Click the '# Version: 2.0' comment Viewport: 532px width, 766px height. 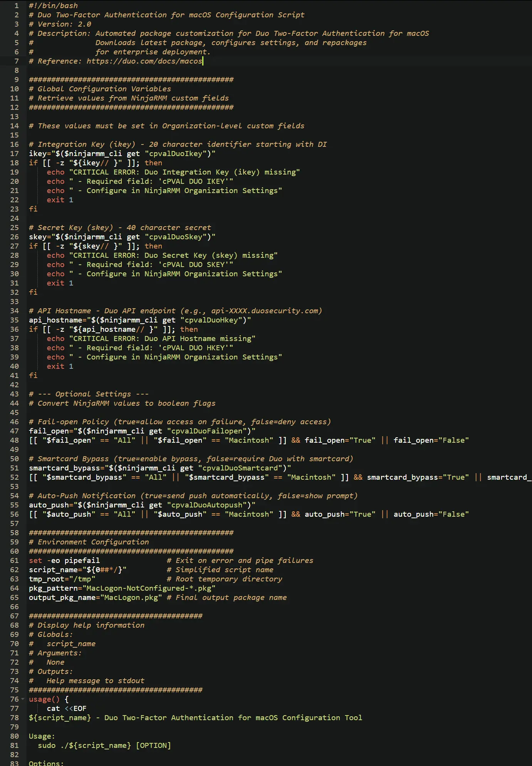pos(60,24)
